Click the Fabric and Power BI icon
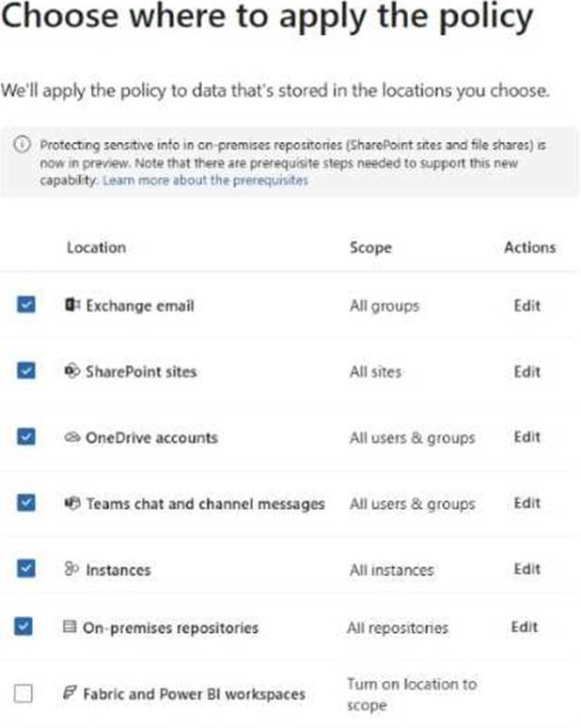Viewport: 581px width, 728px height. tap(70, 693)
